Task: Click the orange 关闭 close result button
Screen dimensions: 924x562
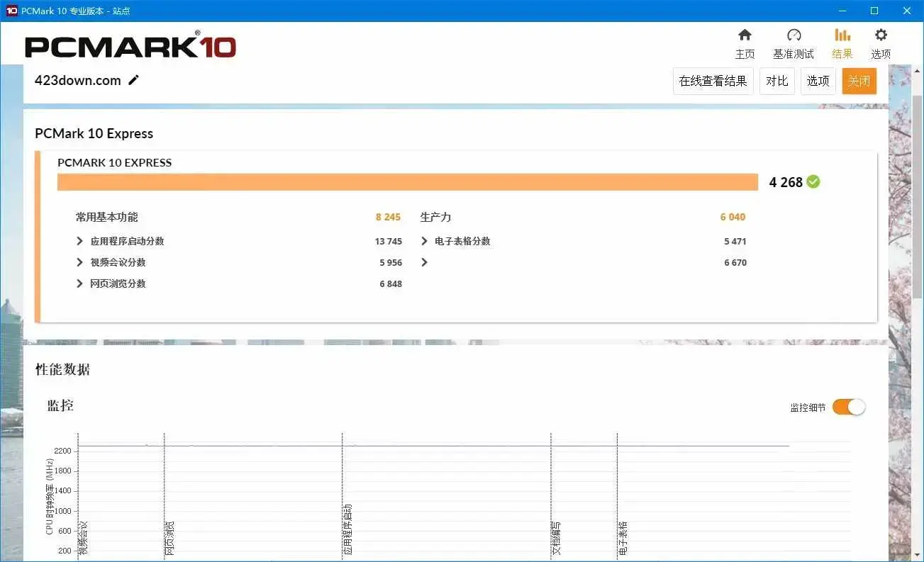Action: pyautogui.click(x=859, y=80)
